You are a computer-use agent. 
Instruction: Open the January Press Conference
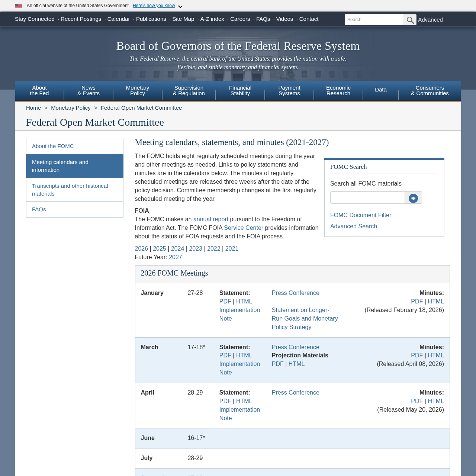coord(296,293)
